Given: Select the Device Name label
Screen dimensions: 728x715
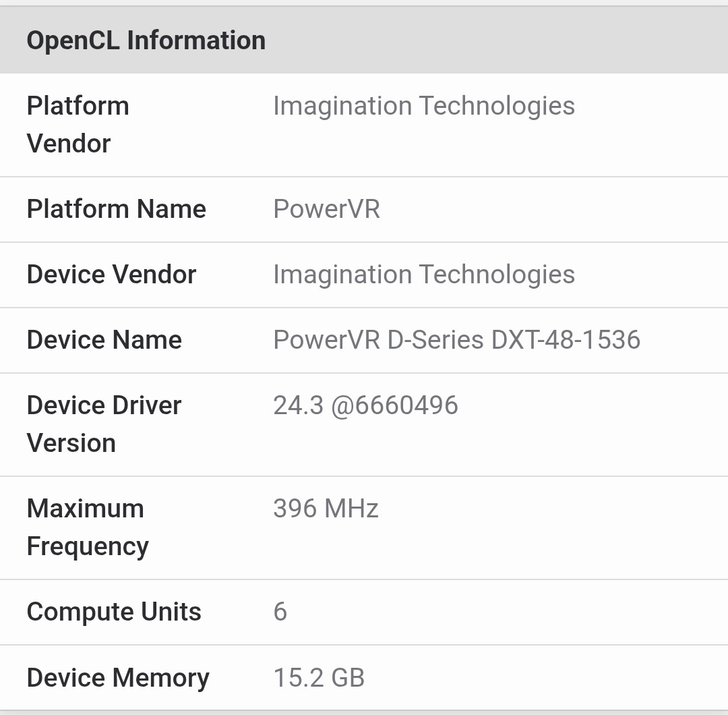Looking at the screenshot, I should (104, 340).
